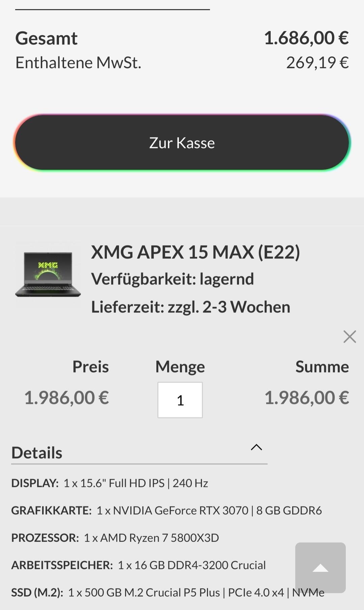Open the XMG laptop product thumbnail
This screenshot has width=364, height=610.
tap(48, 274)
